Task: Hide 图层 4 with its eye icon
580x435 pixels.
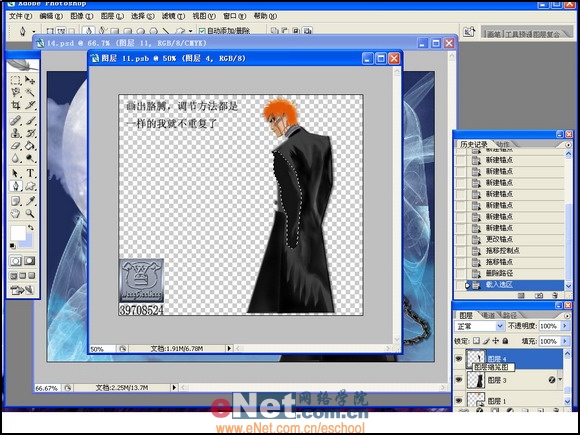Action: [x=459, y=358]
